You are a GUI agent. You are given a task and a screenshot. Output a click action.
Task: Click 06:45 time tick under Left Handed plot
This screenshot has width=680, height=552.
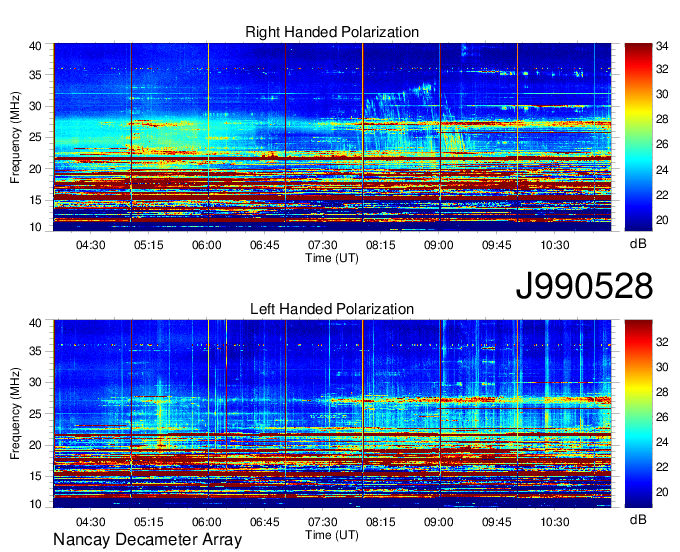[x=265, y=522]
